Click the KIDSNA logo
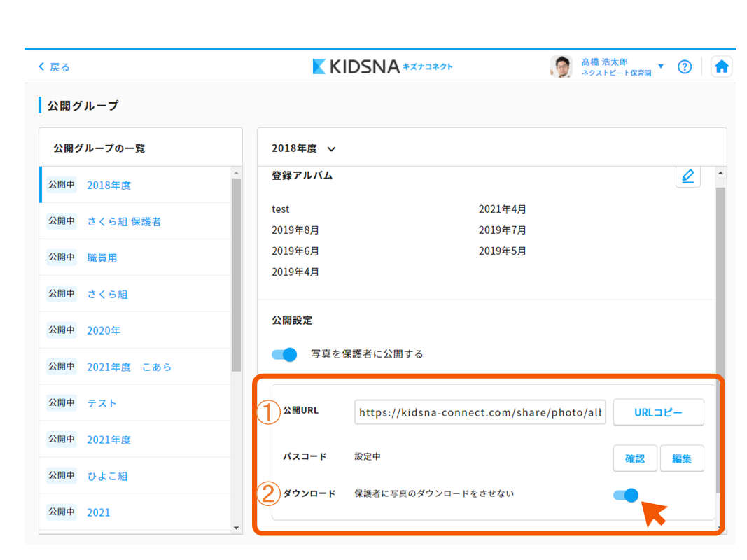The image size is (747, 560). tap(382, 66)
